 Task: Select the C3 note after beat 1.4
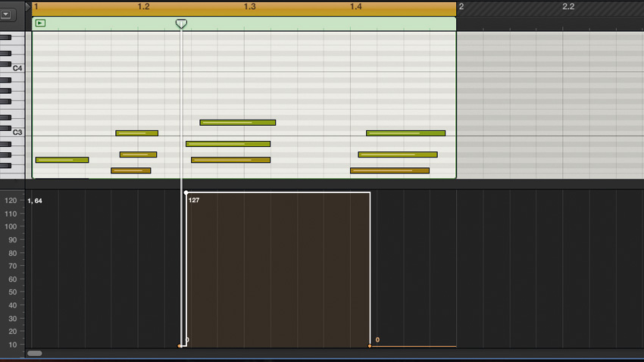405,133
